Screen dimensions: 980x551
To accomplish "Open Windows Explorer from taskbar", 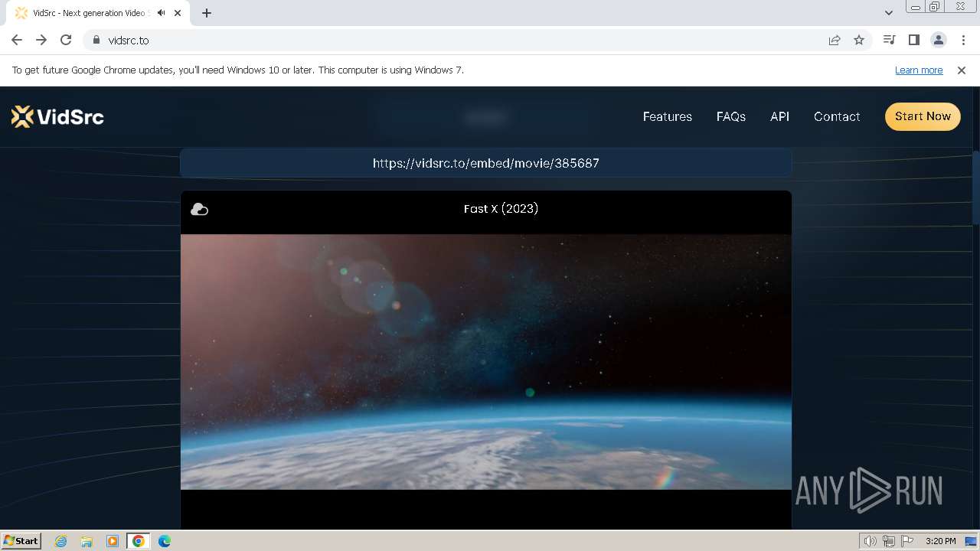I will [87, 541].
